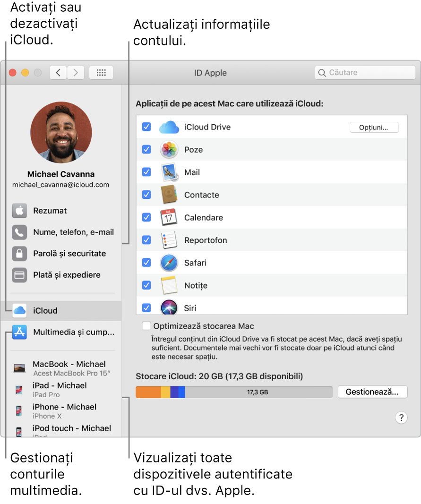Click the yellow segment of storage bar
Image resolution: width=421 pixels, height=504 pixels.
coord(165,392)
